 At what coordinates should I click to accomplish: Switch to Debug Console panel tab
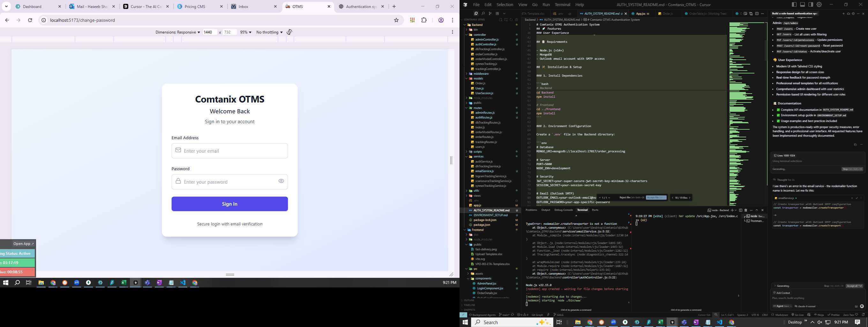point(563,210)
